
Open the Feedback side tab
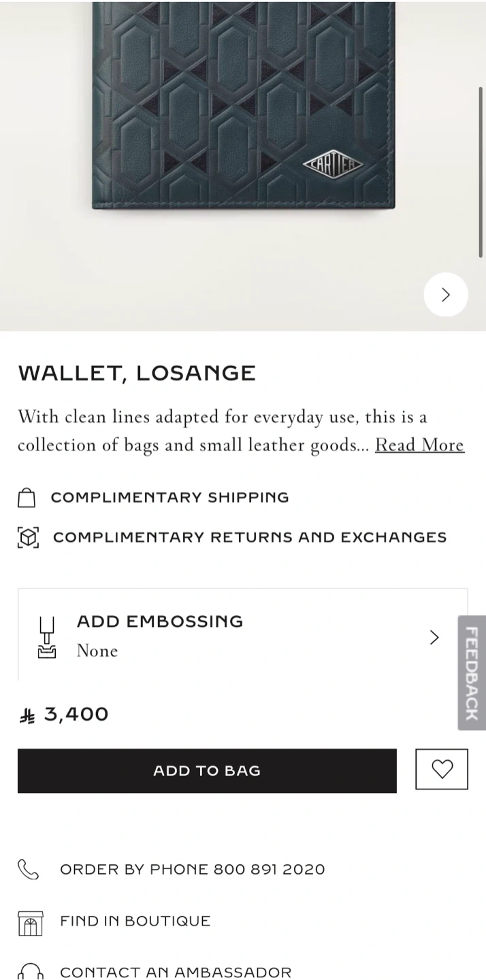coord(471,672)
